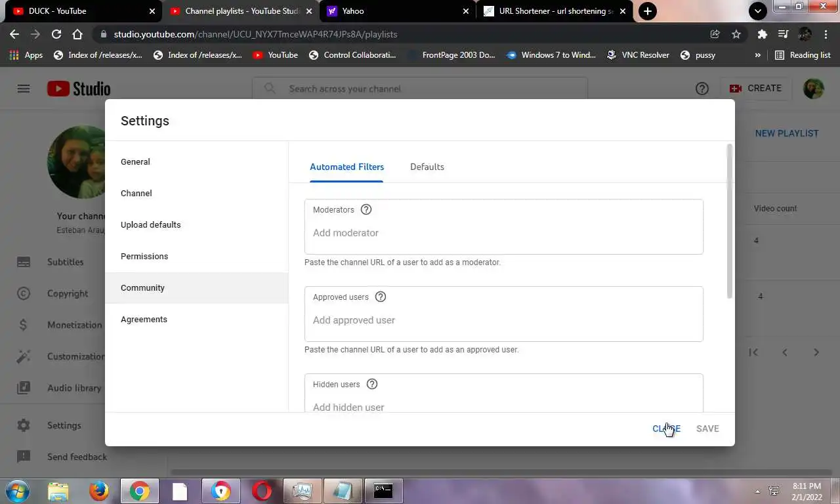The height and width of the screenshot is (504, 840).
Task: Click the CLOSE button in Settings dialog
Action: click(666, 429)
